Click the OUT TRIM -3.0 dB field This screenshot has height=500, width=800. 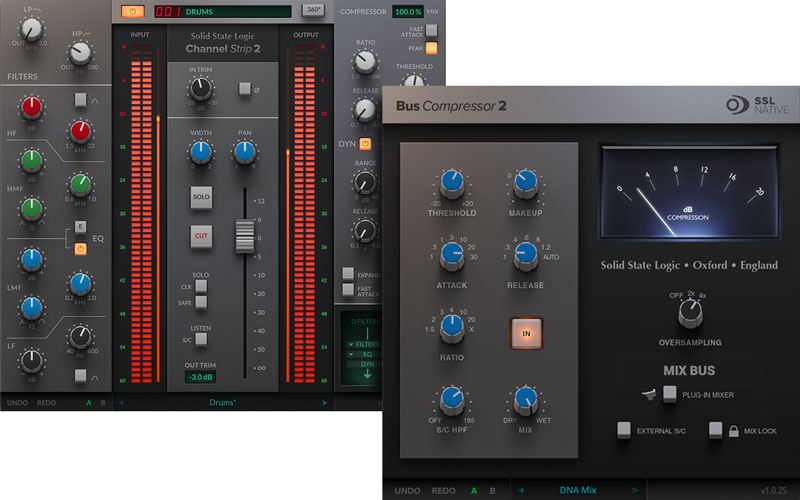[x=200, y=377]
